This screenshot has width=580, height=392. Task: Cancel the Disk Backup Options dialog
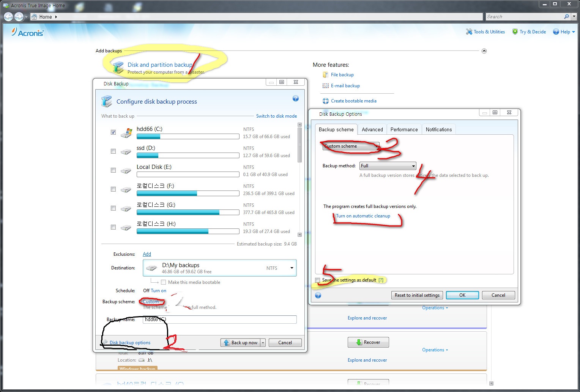click(498, 295)
